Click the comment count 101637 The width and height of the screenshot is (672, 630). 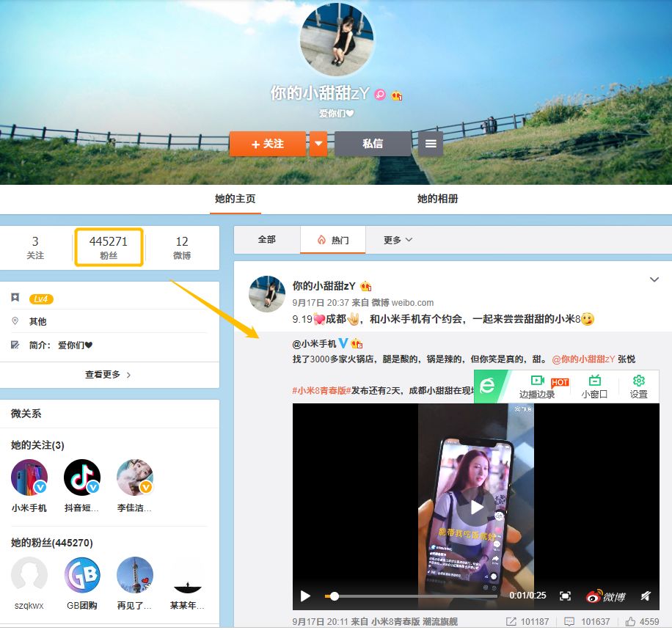587,621
